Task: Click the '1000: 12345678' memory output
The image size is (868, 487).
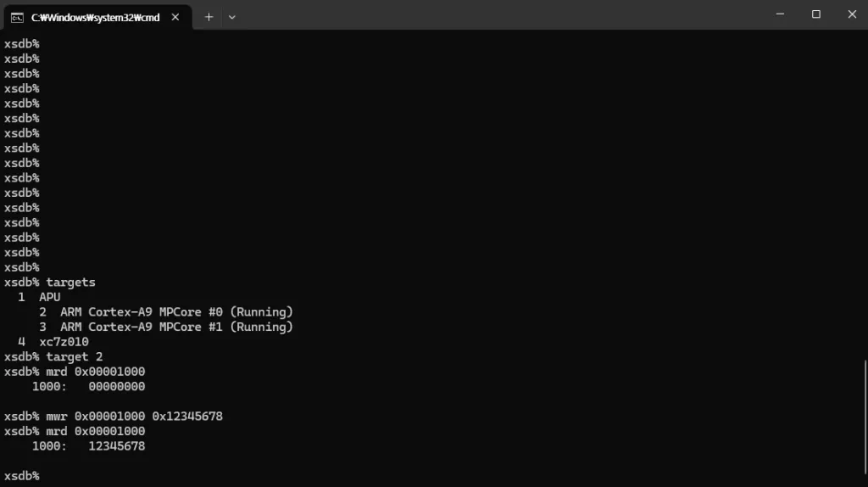Action: [x=88, y=446]
